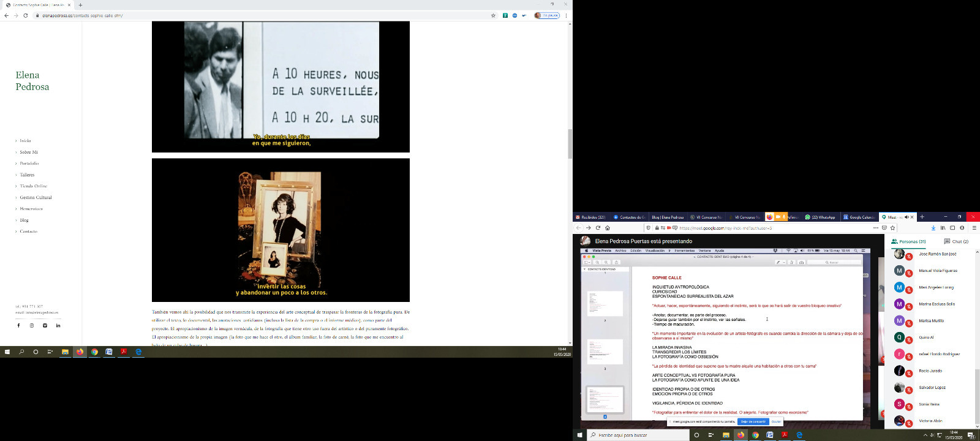This screenshot has height=441, width=980.
Task: Open the Firefox hamburger menu
Action: coord(974,228)
